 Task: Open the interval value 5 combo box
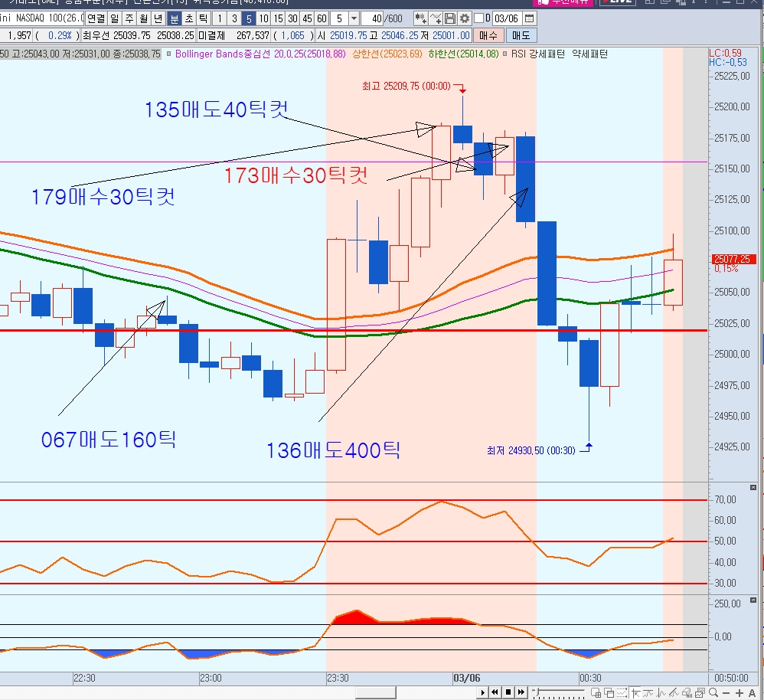(x=340, y=18)
